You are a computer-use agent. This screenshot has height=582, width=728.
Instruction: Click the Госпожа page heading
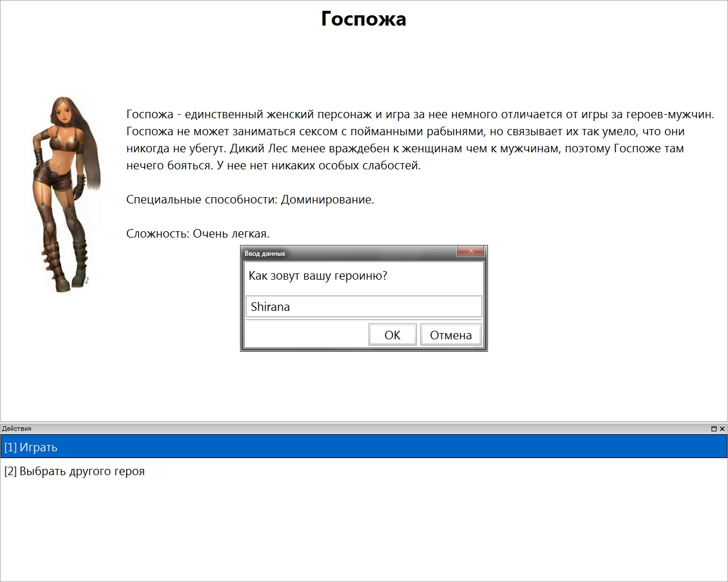[363, 19]
